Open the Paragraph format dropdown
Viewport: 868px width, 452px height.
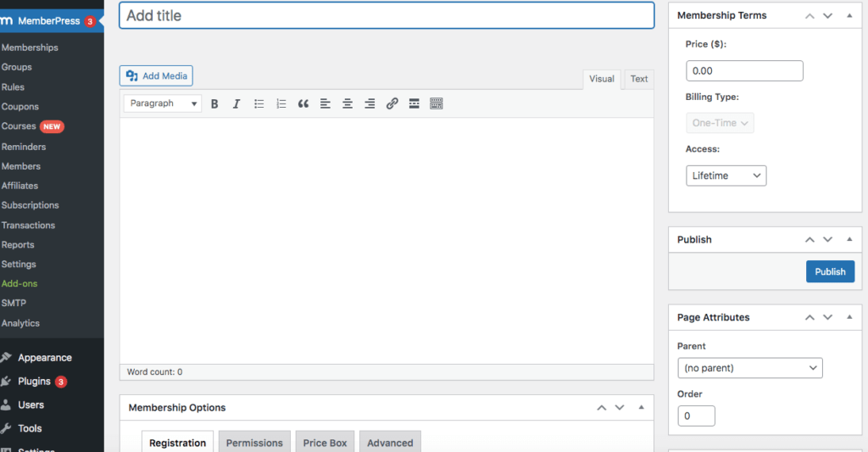click(163, 103)
